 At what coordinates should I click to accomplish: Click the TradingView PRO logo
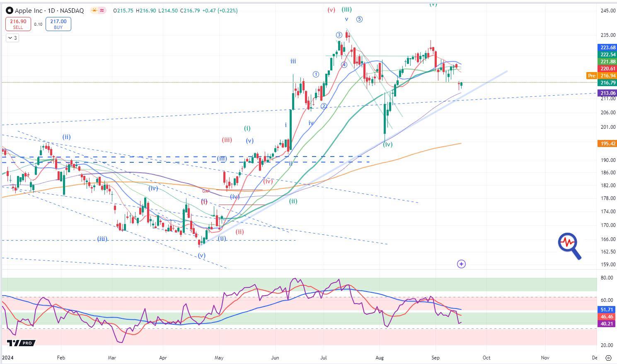point(21,343)
